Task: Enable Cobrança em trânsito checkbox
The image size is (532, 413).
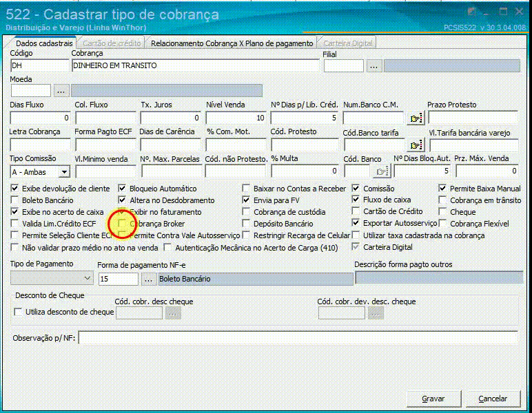Action: coord(442,200)
